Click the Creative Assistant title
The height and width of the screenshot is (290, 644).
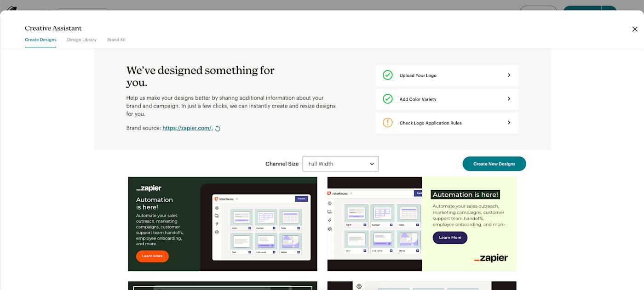point(53,28)
